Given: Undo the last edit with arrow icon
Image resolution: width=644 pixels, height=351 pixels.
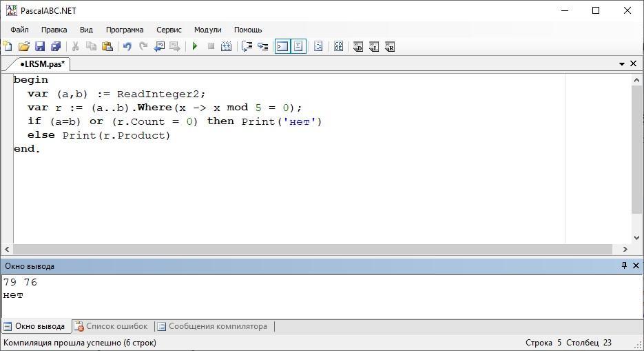Looking at the screenshot, I should click(127, 46).
